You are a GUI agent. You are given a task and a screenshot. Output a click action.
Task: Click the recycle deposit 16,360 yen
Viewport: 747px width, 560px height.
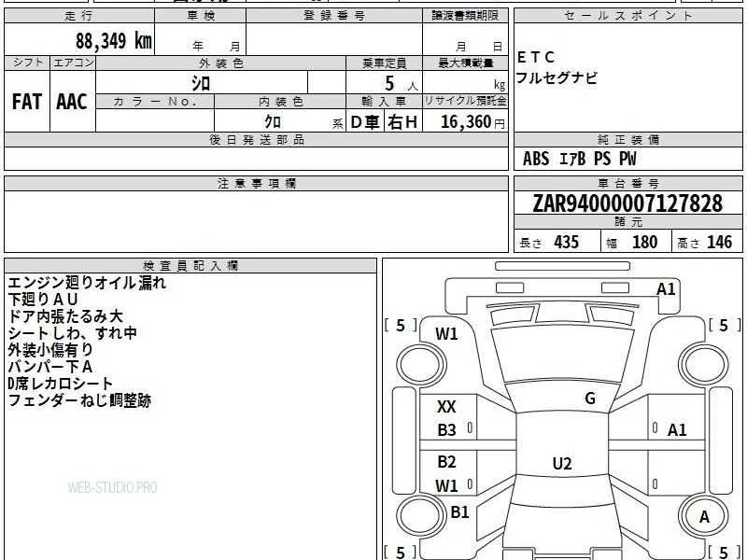tap(472, 122)
